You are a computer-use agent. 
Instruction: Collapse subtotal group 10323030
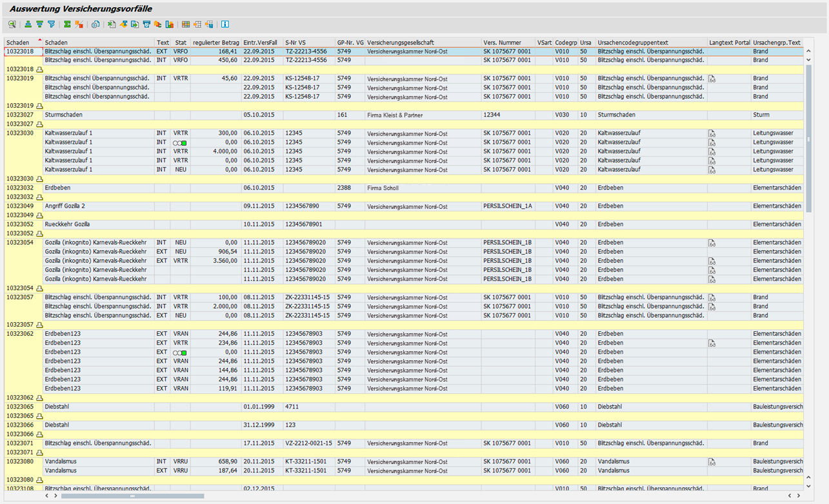pyautogui.click(x=39, y=179)
